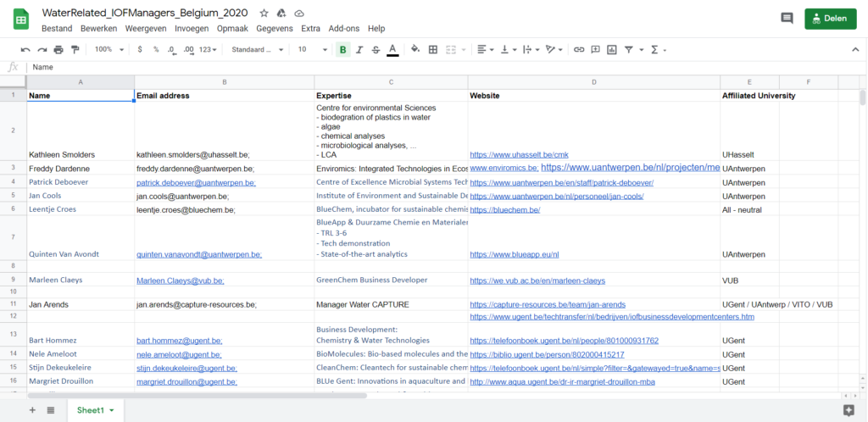
Task: Create a filter with funnel icon
Action: click(629, 50)
